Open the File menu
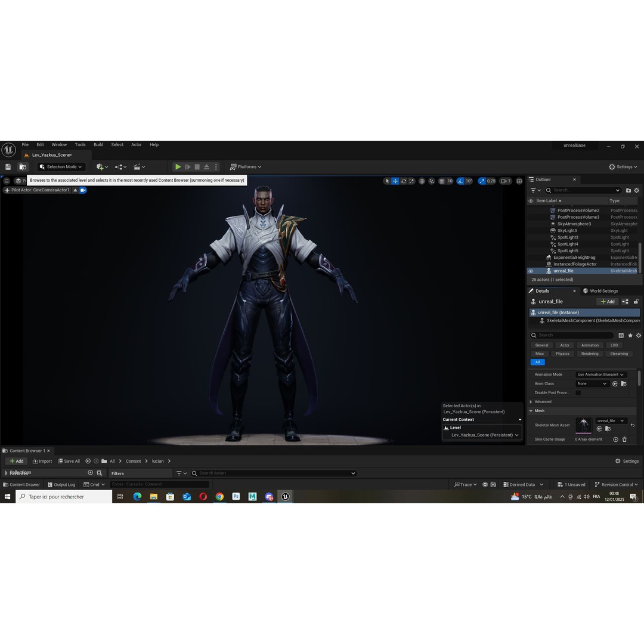 25,144
